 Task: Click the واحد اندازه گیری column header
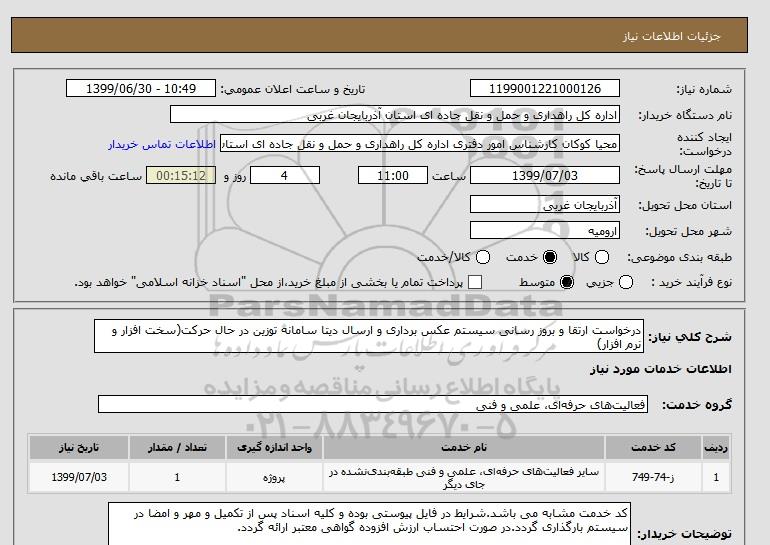[x=275, y=448]
